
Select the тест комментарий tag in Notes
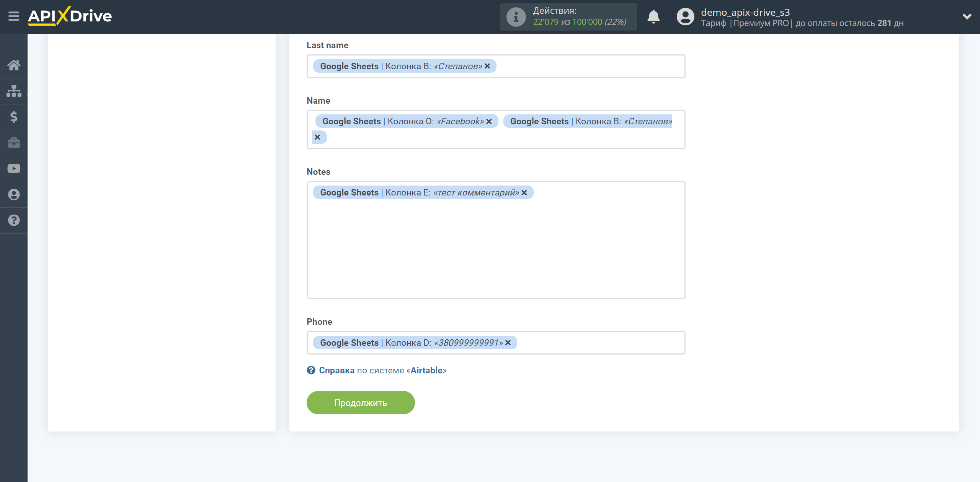pos(423,192)
